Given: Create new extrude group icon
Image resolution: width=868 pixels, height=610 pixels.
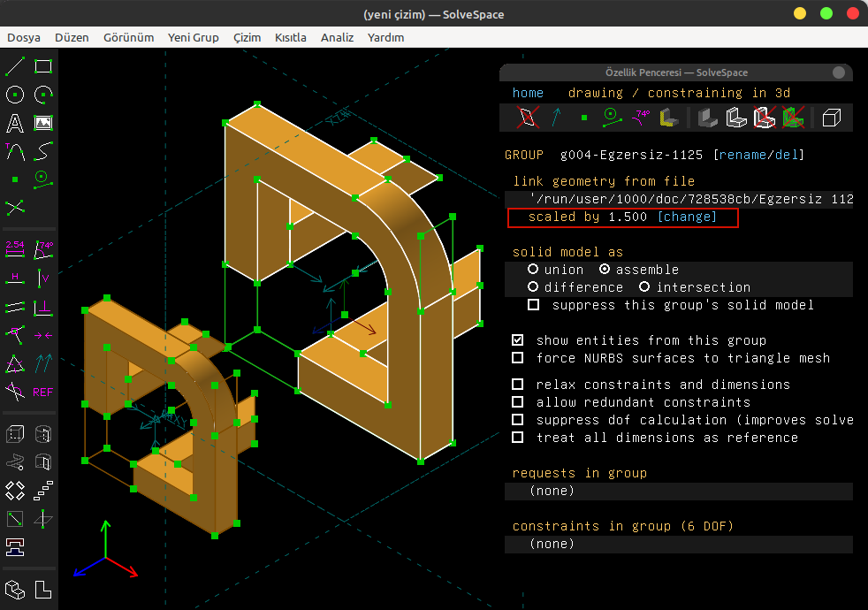Looking at the screenshot, I should tap(15, 434).
